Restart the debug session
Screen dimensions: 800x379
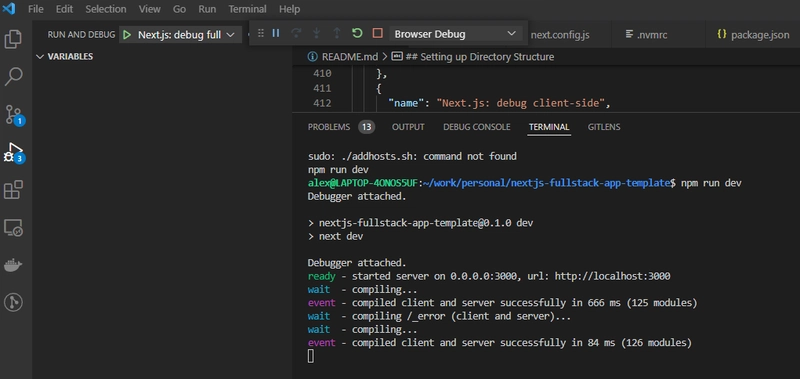(x=357, y=33)
